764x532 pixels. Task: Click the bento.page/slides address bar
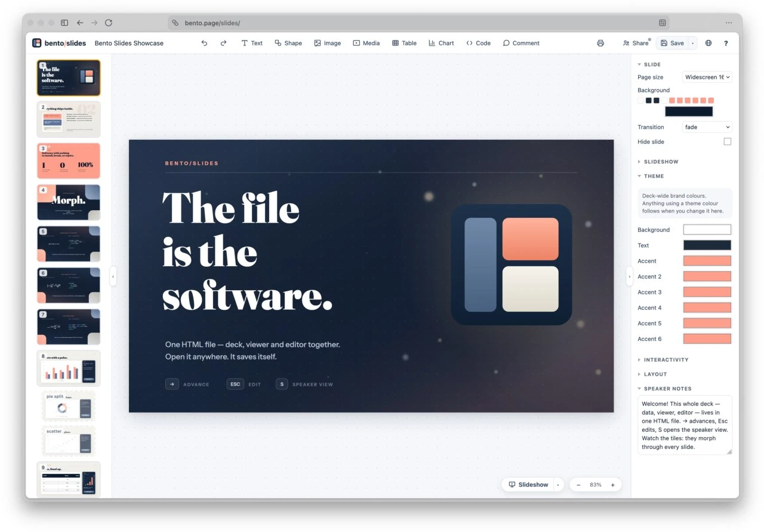[418, 23]
